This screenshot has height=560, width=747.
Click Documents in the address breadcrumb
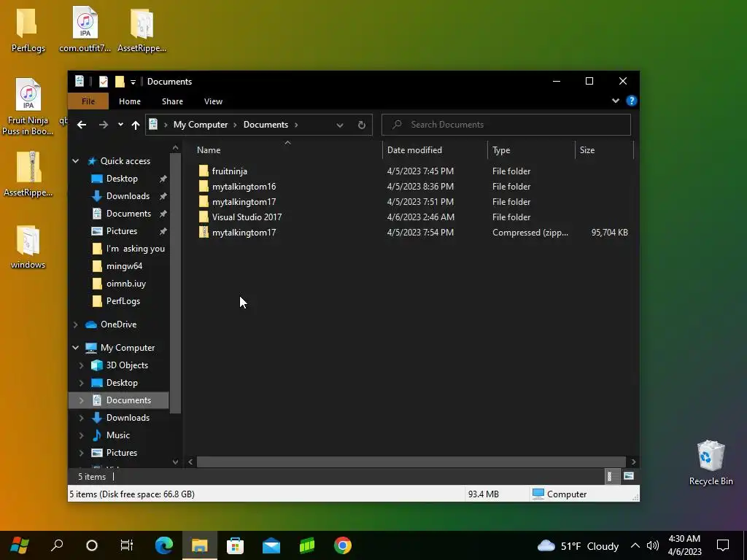(x=266, y=125)
